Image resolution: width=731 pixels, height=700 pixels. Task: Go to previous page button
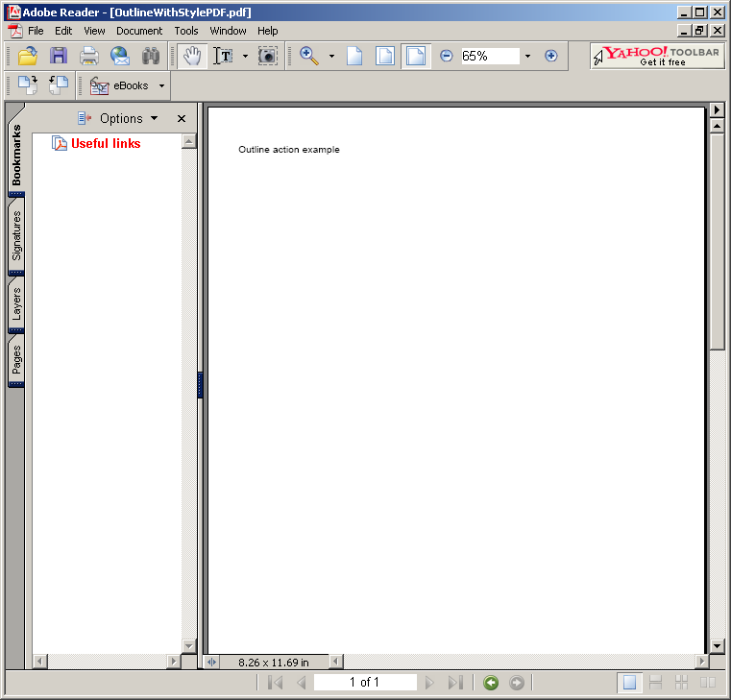pos(302,683)
